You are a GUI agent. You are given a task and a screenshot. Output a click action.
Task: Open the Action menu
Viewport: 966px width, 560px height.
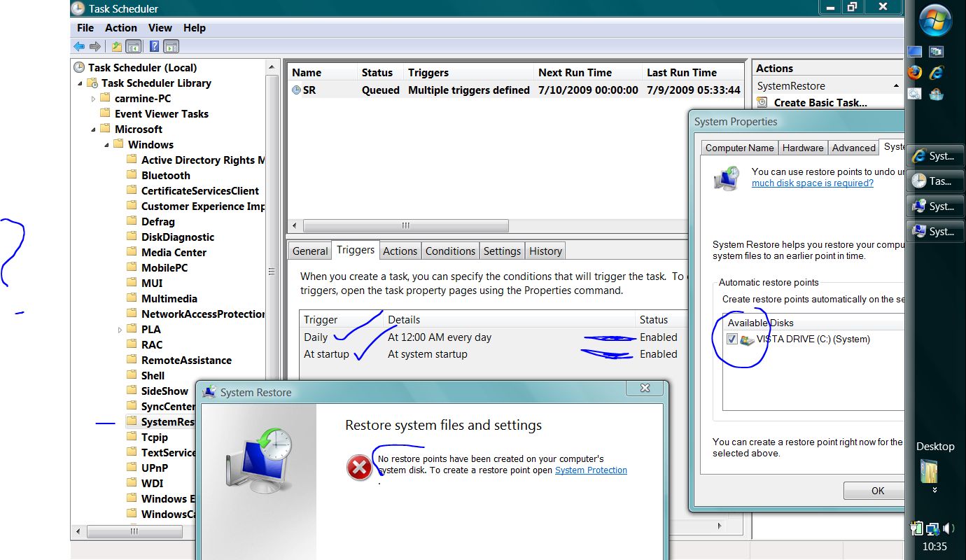pyautogui.click(x=121, y=28)
